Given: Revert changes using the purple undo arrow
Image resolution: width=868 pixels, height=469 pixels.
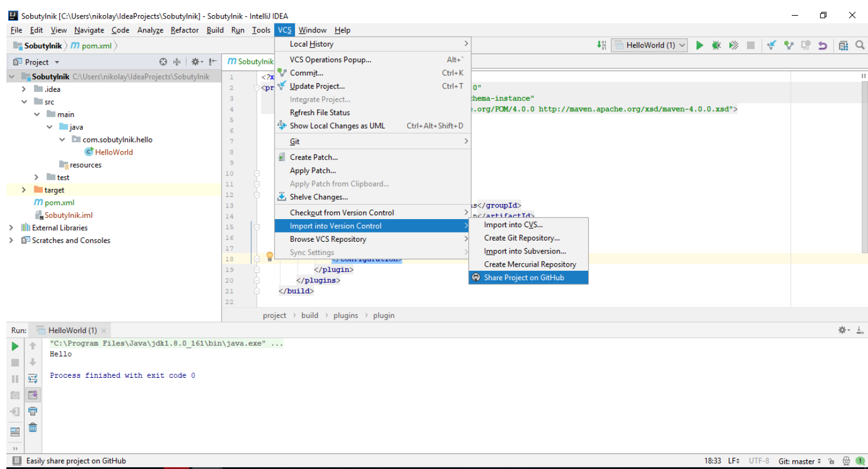Looking at the screenshot, I should (x=823, y=45).
